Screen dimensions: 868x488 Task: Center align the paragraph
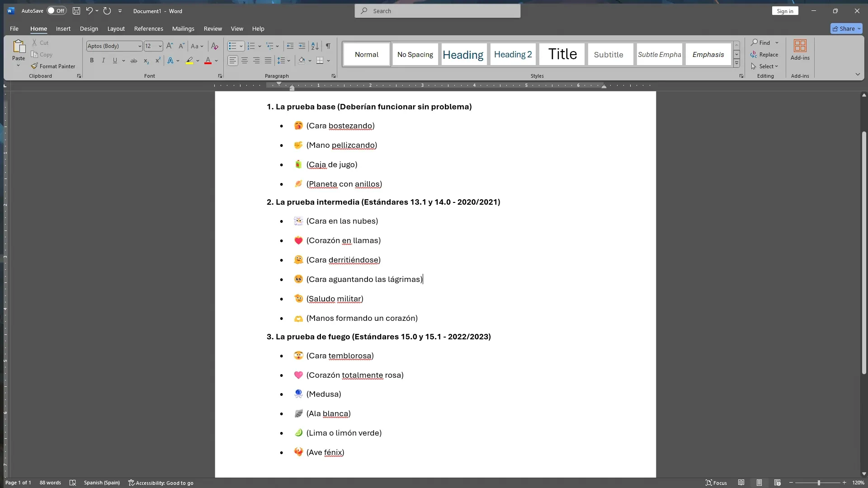(244, 60)
